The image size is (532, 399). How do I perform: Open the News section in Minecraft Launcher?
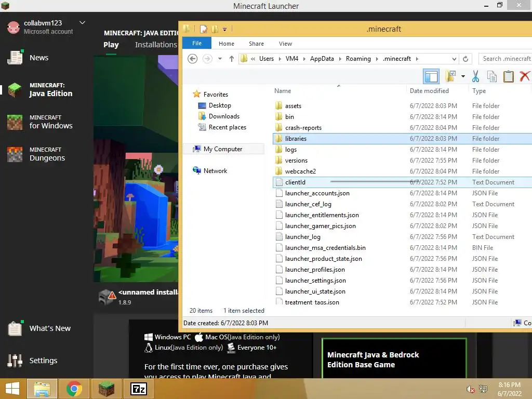[29, 58]
